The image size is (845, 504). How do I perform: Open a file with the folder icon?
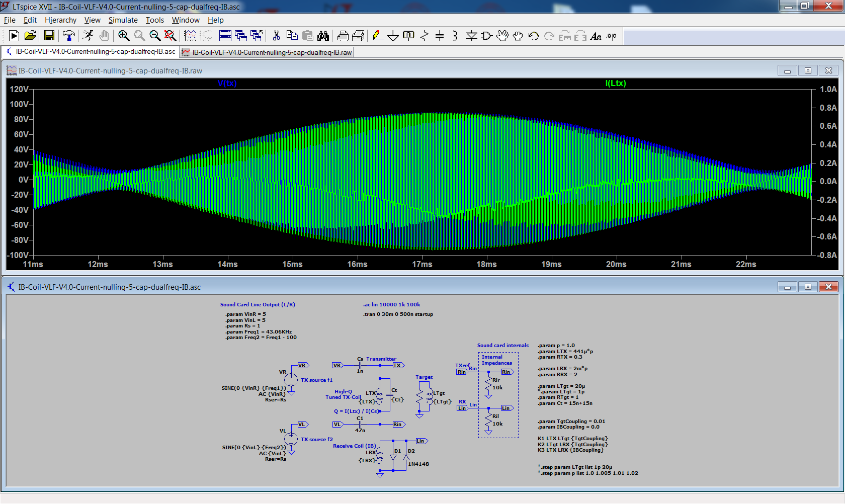[30, 36]
